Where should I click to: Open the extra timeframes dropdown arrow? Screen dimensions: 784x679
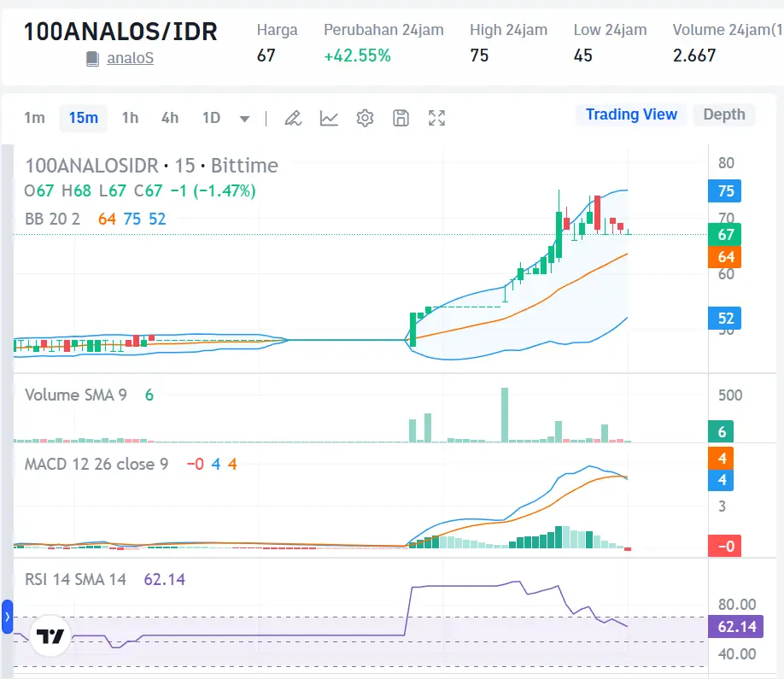pos(245,119)
